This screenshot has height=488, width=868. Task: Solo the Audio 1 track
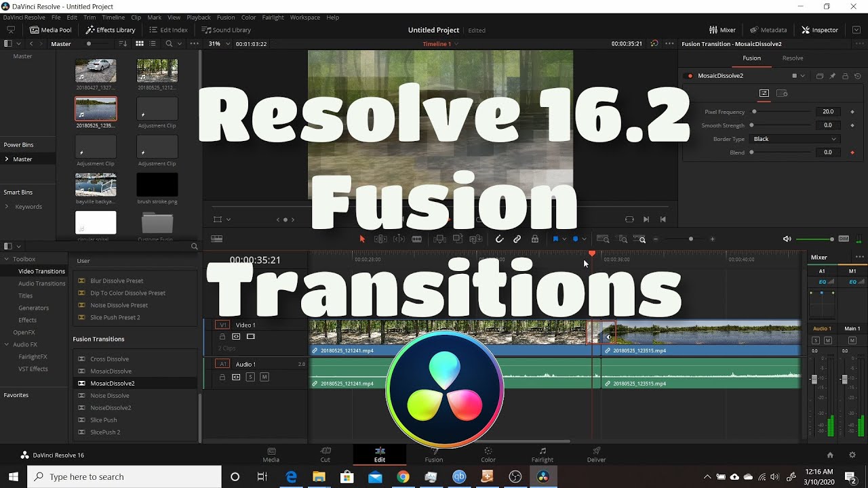[x=250, y=377]
